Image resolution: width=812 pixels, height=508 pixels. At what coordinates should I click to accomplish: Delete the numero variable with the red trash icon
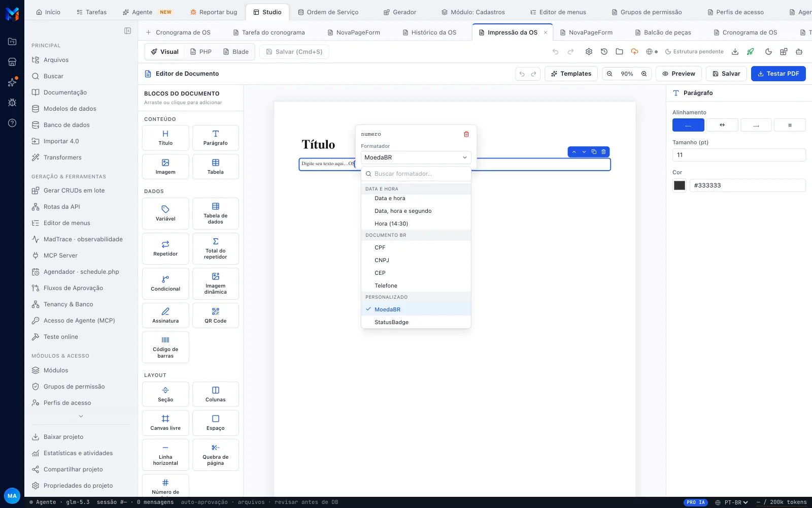[x=466, y=134]
